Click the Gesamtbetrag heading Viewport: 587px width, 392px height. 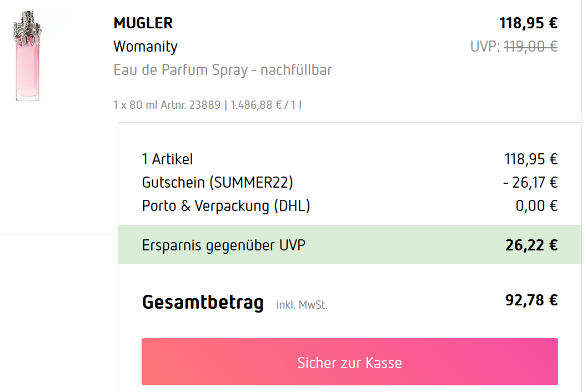[203, 303]
